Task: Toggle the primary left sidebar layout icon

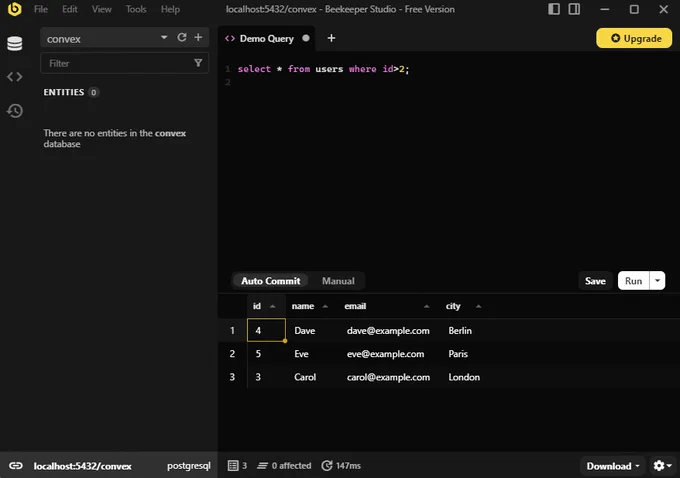Action: coord(554,9)
